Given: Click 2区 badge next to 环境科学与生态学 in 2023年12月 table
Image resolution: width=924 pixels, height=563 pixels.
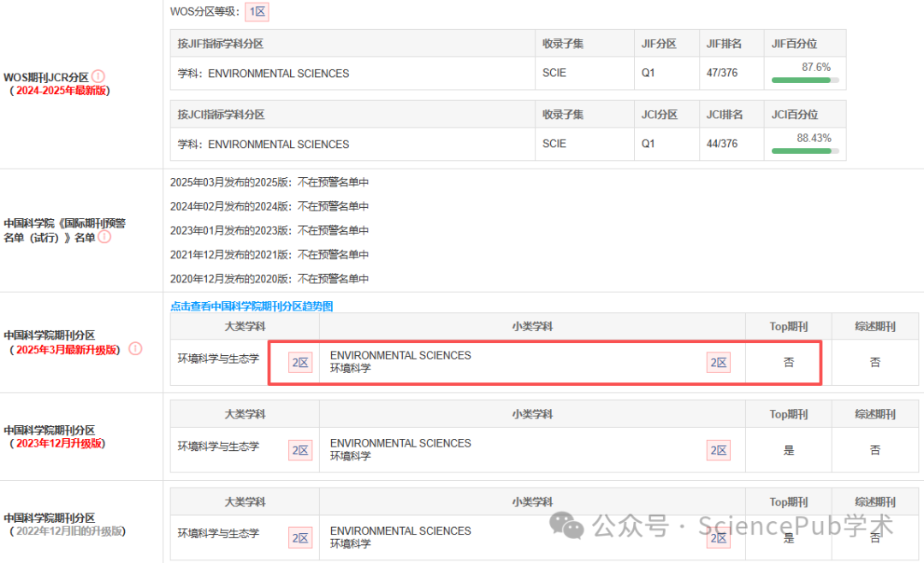Looking at the screenshot, I should 300,450.
